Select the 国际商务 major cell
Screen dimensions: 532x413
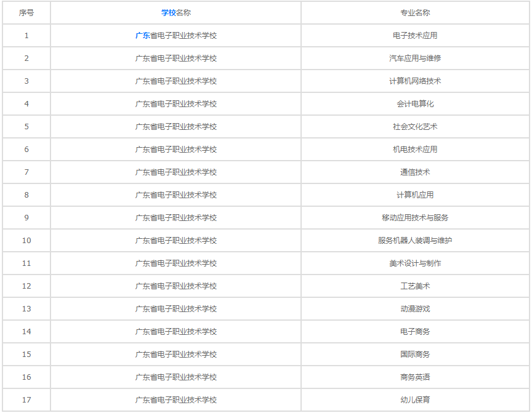point(414,355)
